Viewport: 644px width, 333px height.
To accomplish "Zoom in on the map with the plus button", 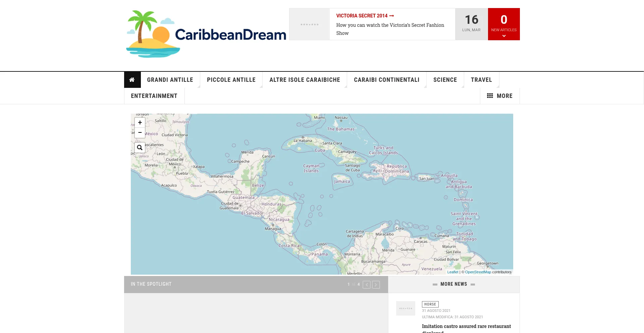I will 140,122.
